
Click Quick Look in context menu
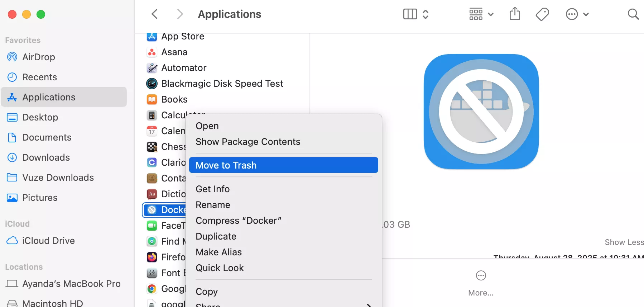click(x=220, y=268)
